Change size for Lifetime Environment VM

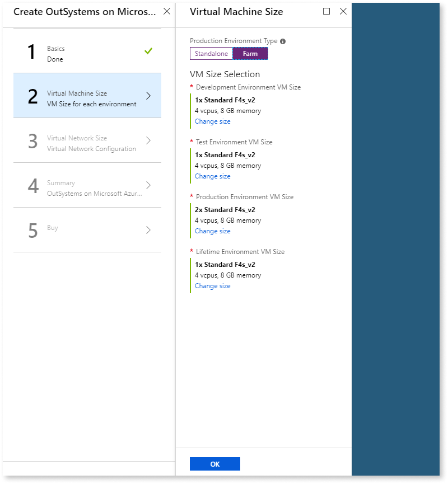point(212,285)
